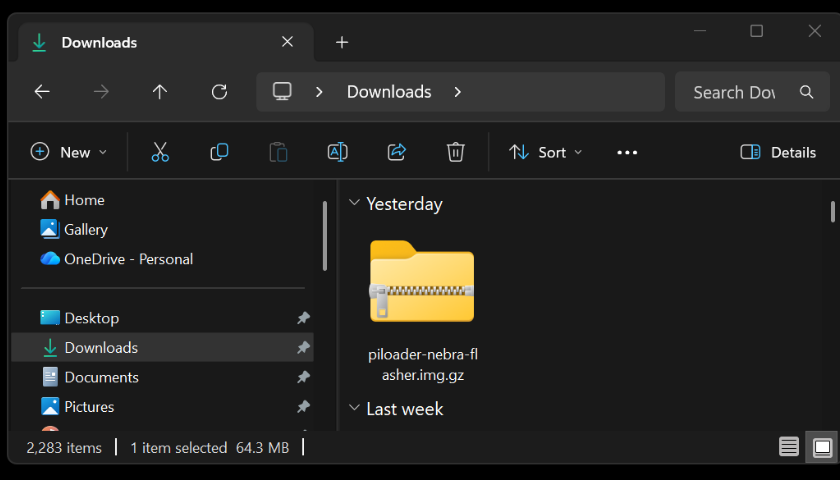Screen dimensions: 840x480
Task: Click the Last week group header text
Action: [405, 409]
